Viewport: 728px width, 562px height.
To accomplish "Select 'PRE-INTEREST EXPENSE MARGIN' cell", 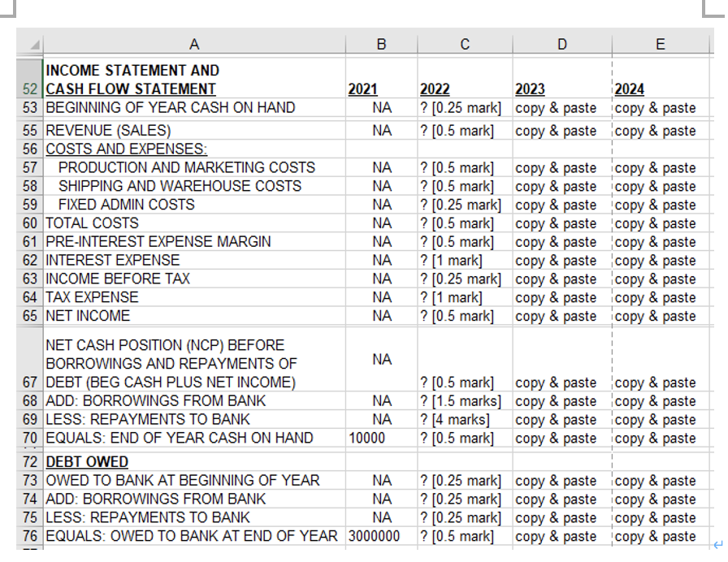I will pyautogui.click(x=194, y=242).
